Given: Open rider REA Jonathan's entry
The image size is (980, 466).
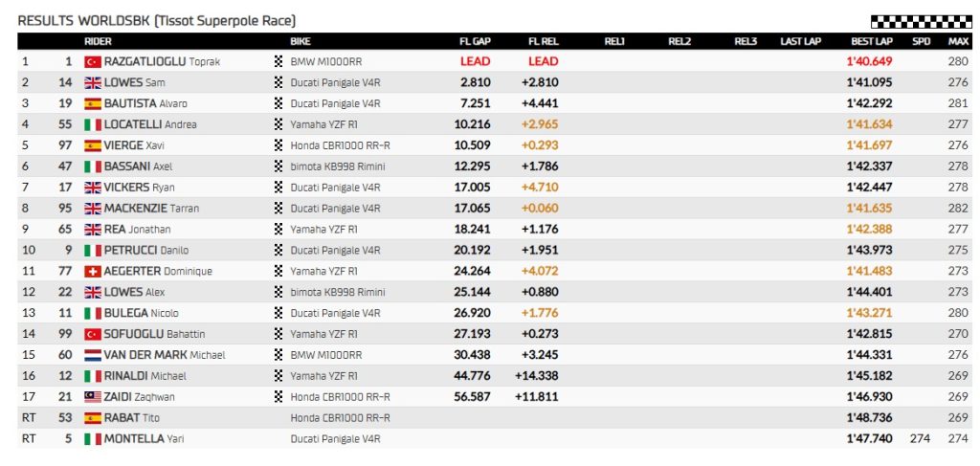Looking at the screenshot, I should coord(140,230).
